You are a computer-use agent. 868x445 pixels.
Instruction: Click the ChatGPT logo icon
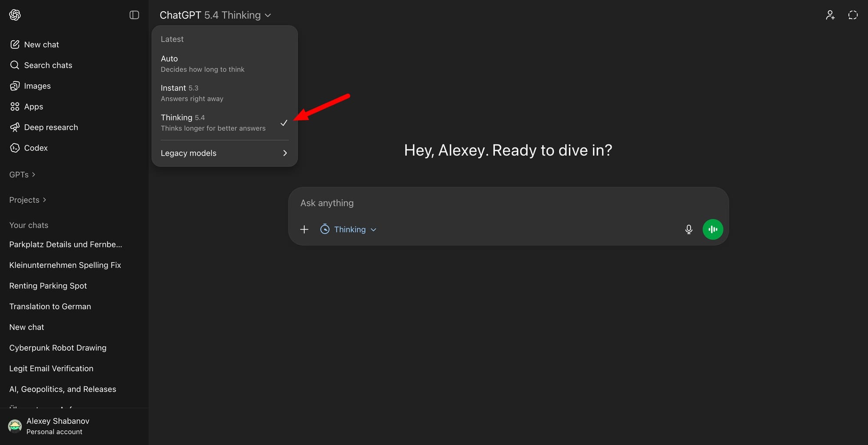click(x=15, y=15)
